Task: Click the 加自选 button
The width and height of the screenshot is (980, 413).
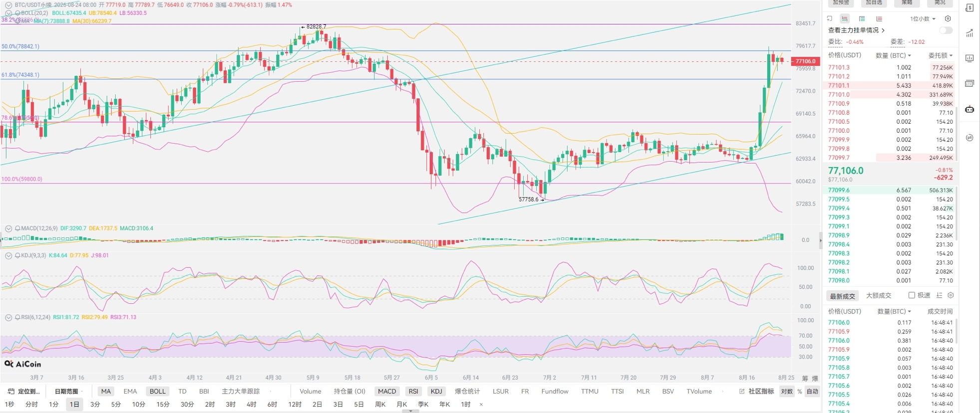Action: click(874, 2)
